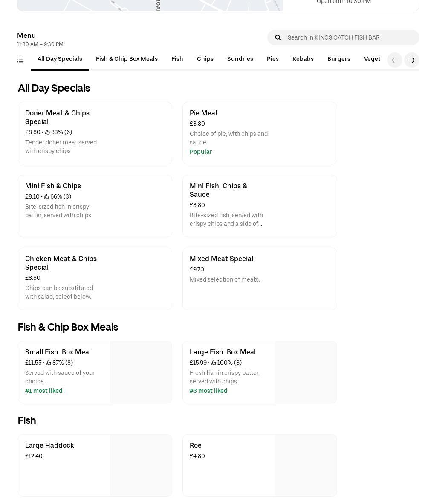Click the Small Fish Box Meal photo
The image size is (428, 504).
pyautogui.click(x=140, y=372)
